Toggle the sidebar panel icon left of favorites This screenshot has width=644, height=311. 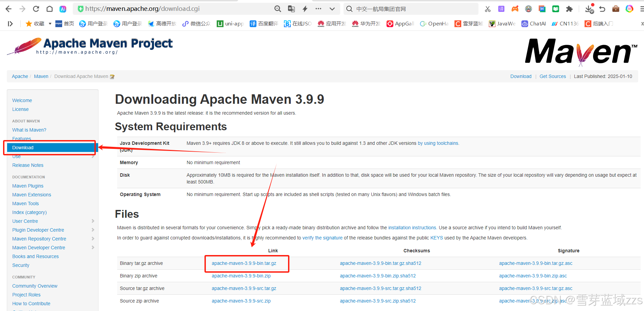10,23
